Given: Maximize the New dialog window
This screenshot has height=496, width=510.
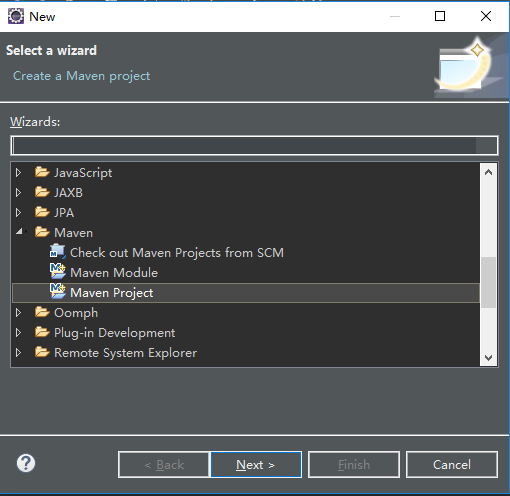Looking at the screenshot, I should pyautogui.click(x=440, y=16).
